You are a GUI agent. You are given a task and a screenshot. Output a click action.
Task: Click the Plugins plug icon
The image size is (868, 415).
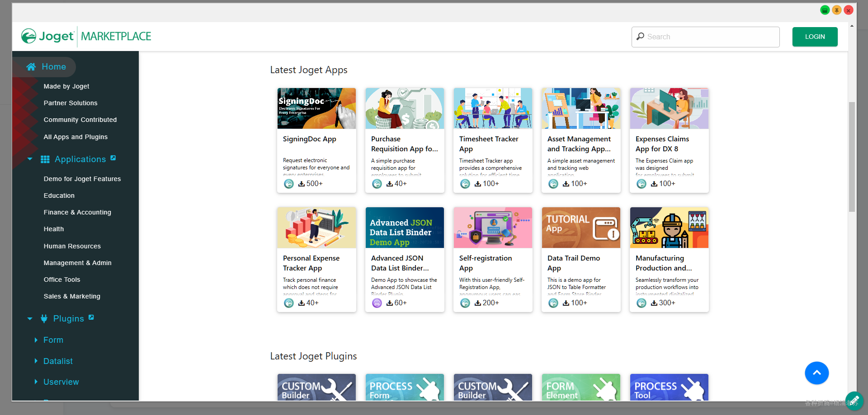(44, 319)
